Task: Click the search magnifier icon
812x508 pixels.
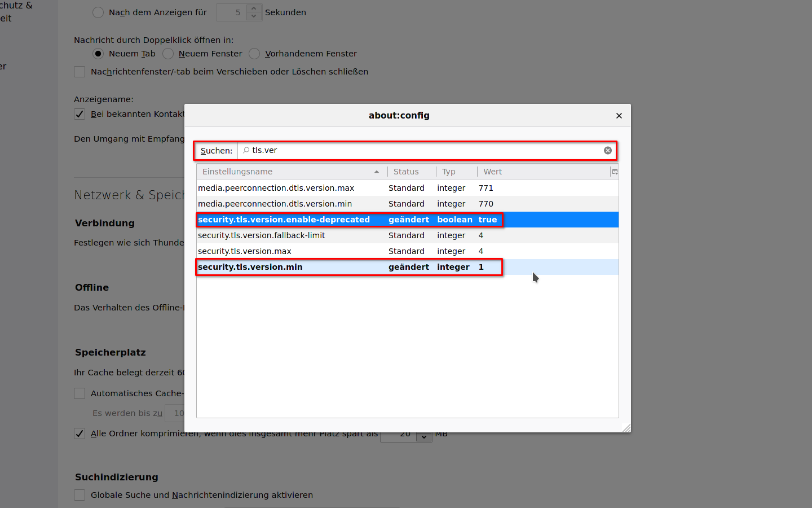Action: pyautogui.click(x=246, y=150)
